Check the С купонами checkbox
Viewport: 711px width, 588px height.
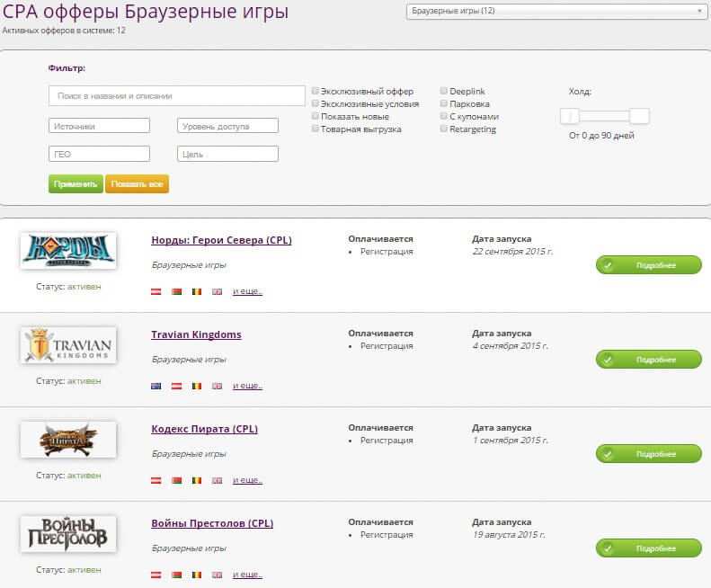[x=444, y=116]
